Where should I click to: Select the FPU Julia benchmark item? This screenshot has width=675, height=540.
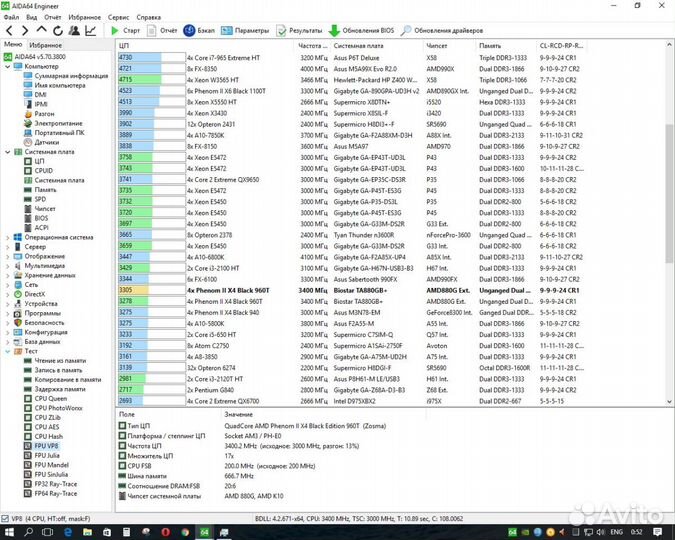coord(48,455)
